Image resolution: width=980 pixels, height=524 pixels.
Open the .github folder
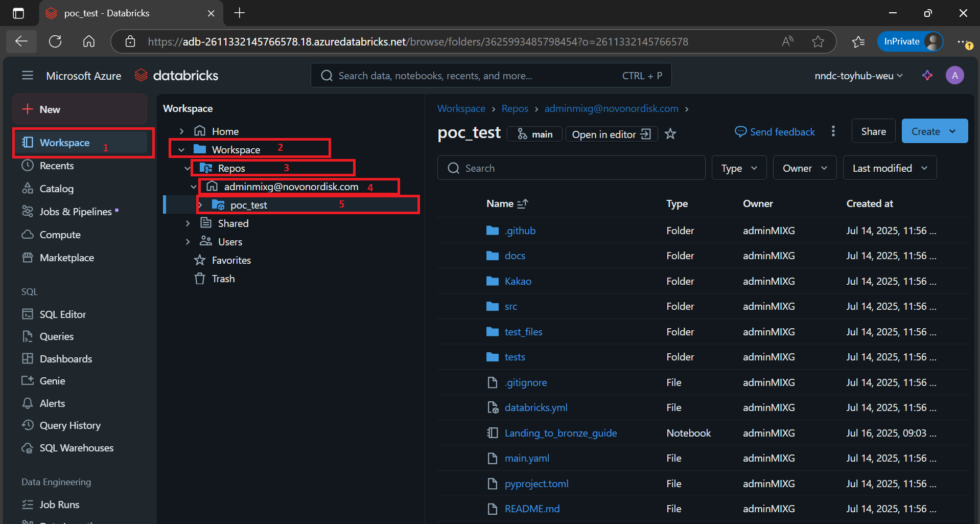click(x=520, y=231)
